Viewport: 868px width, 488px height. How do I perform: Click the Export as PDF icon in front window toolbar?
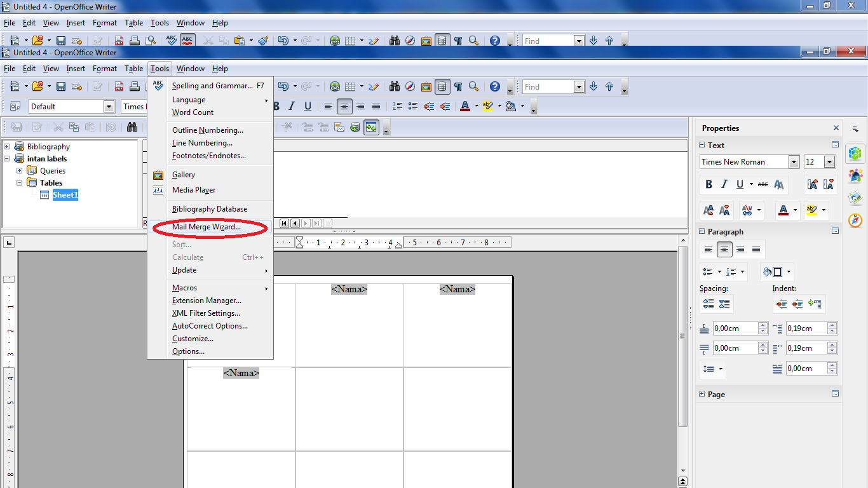click(119, 87)
